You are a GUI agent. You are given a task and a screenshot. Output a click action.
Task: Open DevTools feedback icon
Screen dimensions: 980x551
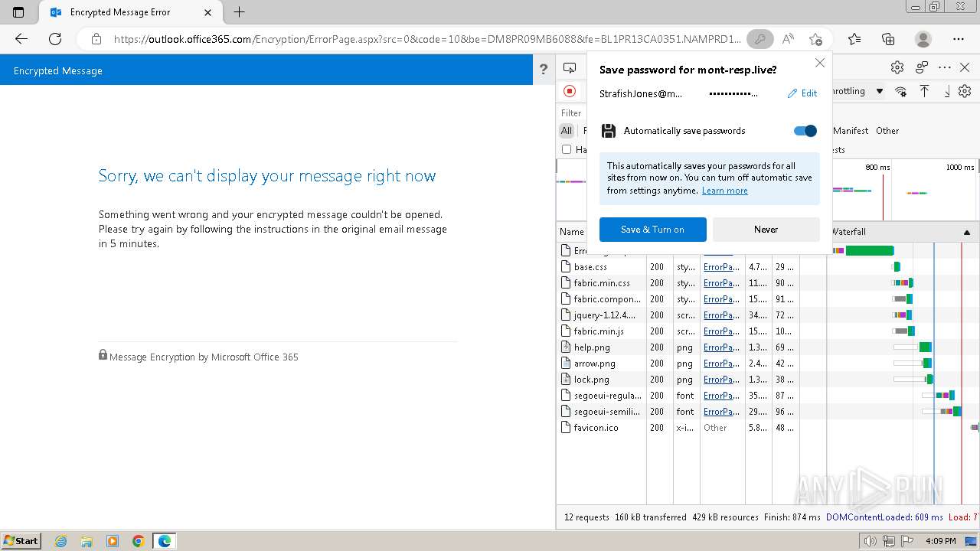pyautogui.click(x=922, y=67)
